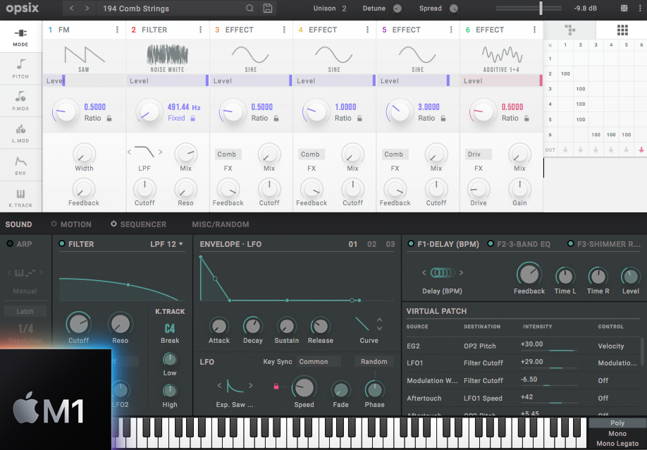Image resolution: width=647 pixels, height=450 pixels.
Task: Open the MISC/RANDOM tab
Action: click(220, 224)
